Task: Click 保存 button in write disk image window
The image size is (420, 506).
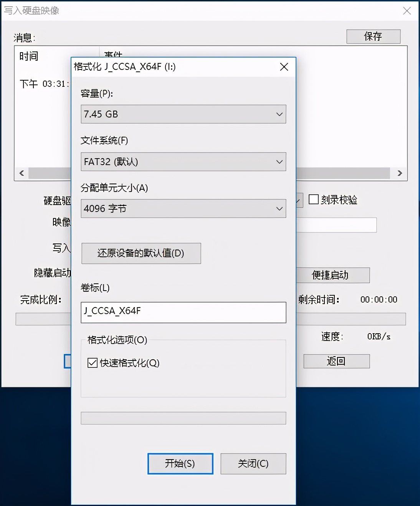Action: point(373,36)
